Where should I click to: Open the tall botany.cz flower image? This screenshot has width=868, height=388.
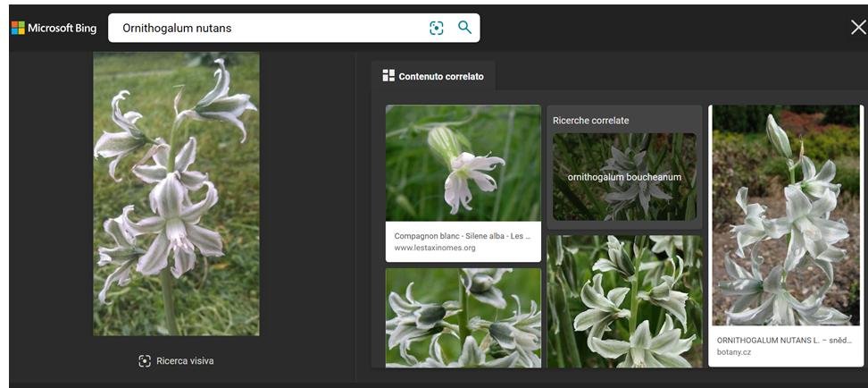tap(786, 215)
